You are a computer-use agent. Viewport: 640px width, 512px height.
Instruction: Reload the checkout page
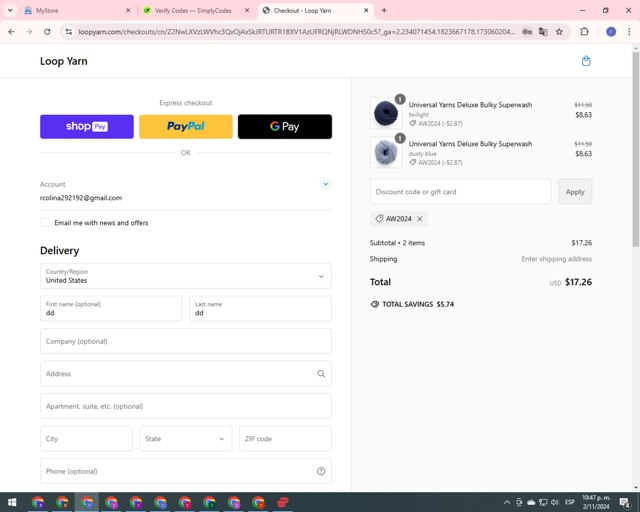click(47, 31)
